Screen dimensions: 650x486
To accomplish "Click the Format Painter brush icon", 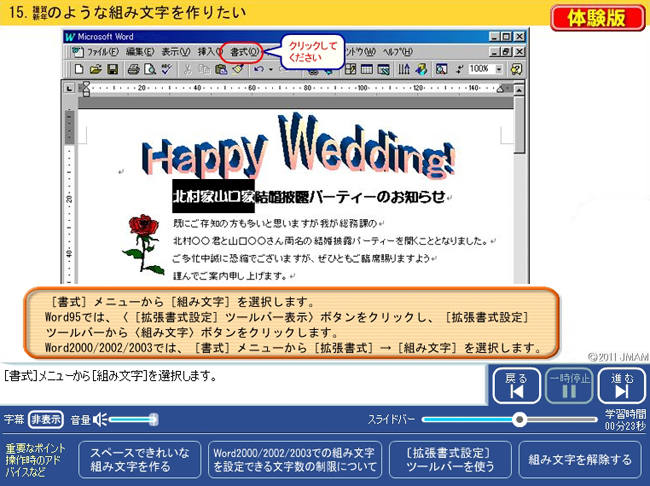I will [x=238, y=69].
